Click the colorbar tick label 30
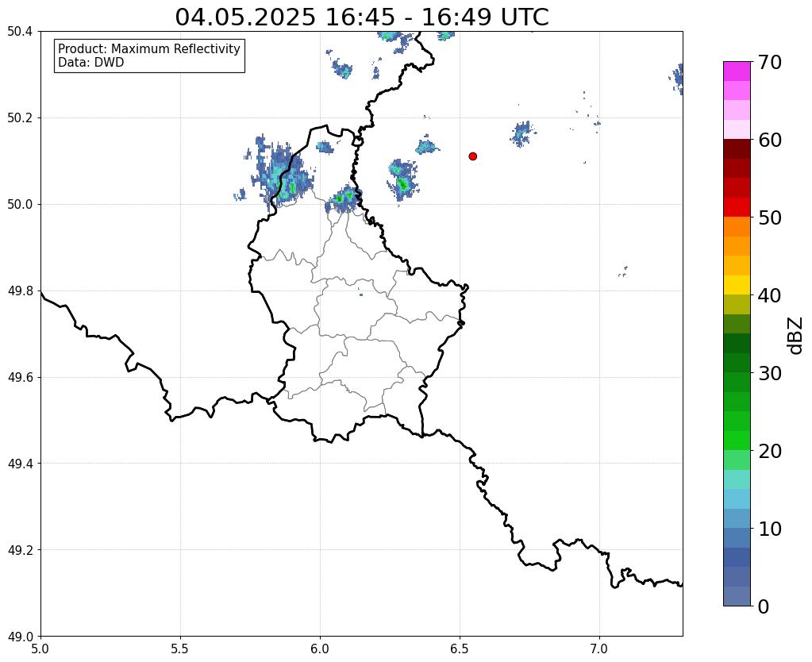Image resolution: width=812 pixels, height=662 pixels. coord(770,373)
